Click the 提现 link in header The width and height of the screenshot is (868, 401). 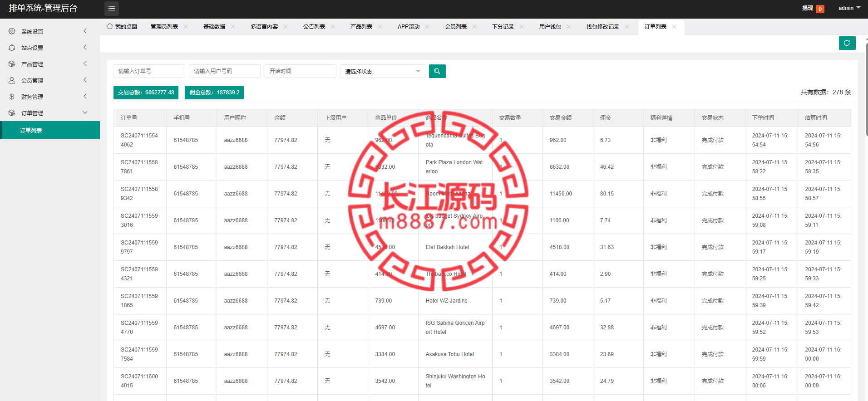tap(808, 8)
